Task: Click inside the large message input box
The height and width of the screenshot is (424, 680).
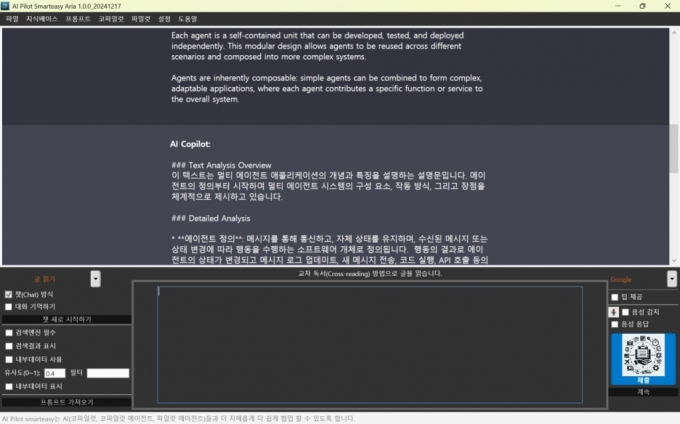Action: click(x=370, y=343)
